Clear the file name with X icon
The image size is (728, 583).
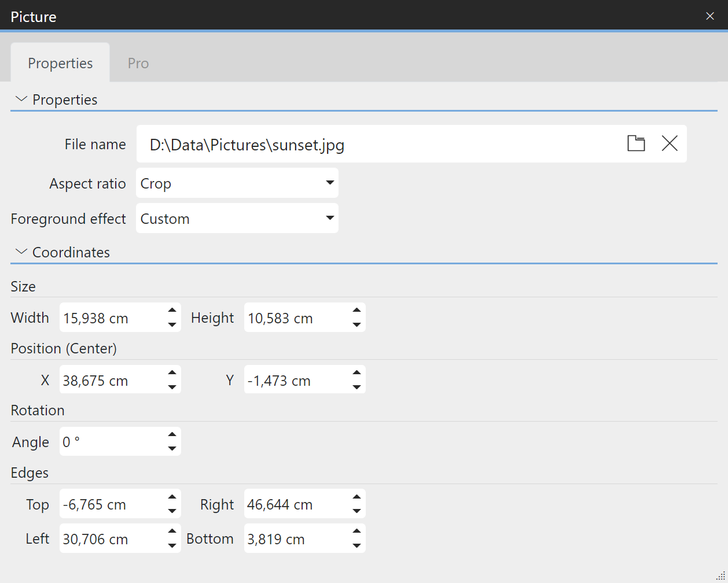(x=669, y=143)
